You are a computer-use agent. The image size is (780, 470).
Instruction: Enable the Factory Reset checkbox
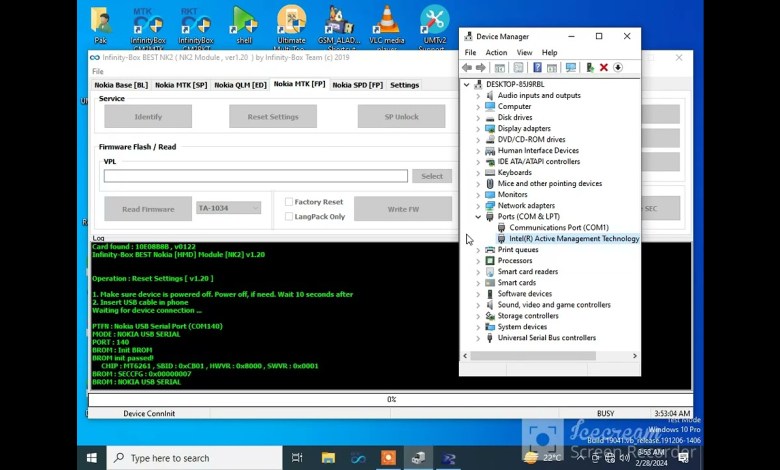(289, 202)
